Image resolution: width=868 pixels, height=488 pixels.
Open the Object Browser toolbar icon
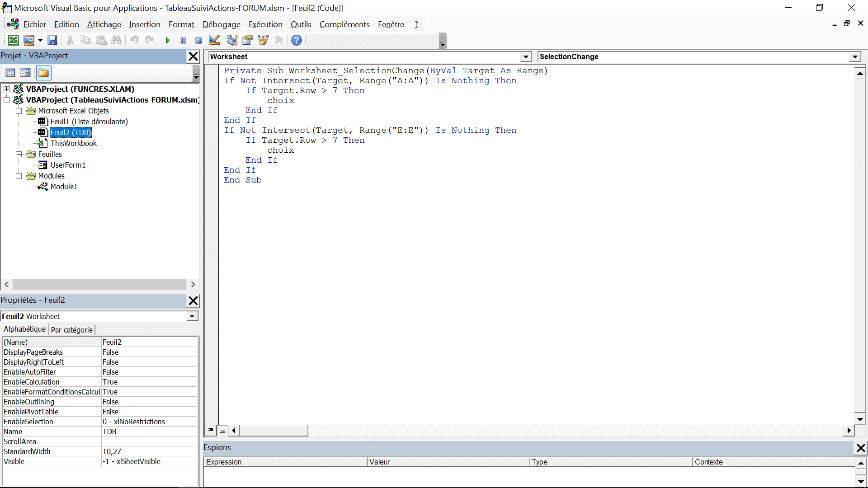pyautogui.click(x=263, y=40)
